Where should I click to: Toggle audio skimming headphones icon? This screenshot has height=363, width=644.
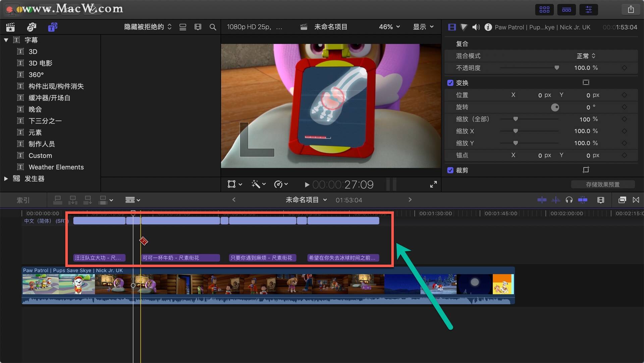tap(569, 200)
